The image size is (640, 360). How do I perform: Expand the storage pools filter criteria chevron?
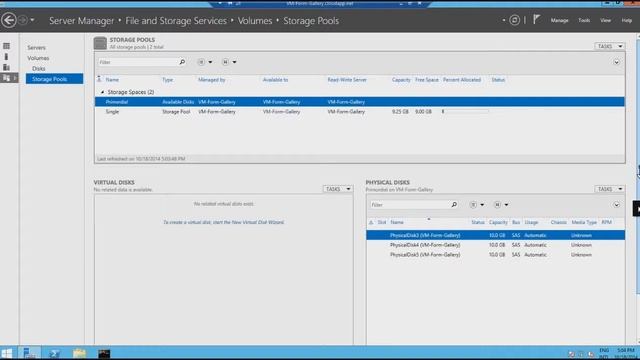[x=616, y=62]
